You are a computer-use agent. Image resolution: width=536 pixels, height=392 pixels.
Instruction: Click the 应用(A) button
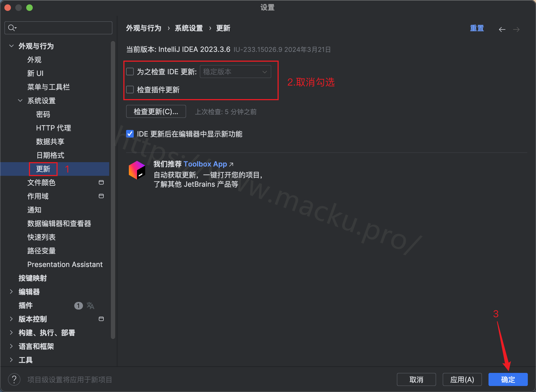tap(462, 379)
